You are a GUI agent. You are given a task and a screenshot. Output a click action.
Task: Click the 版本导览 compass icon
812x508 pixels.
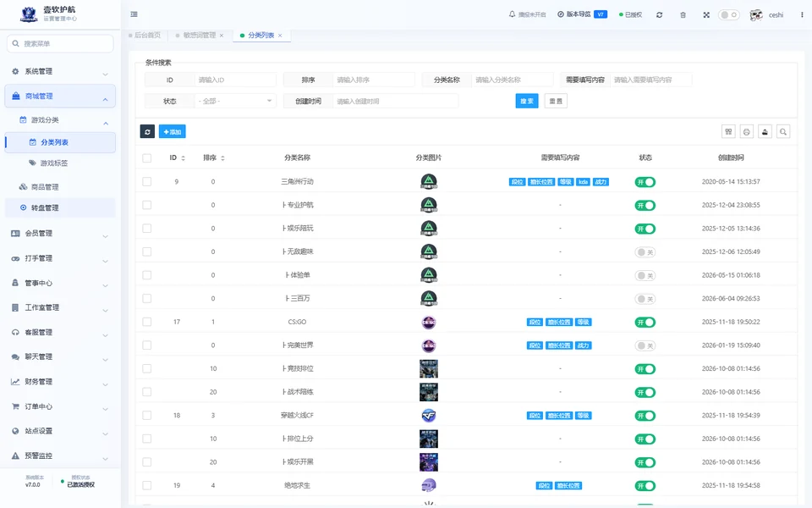pos(560,14)
